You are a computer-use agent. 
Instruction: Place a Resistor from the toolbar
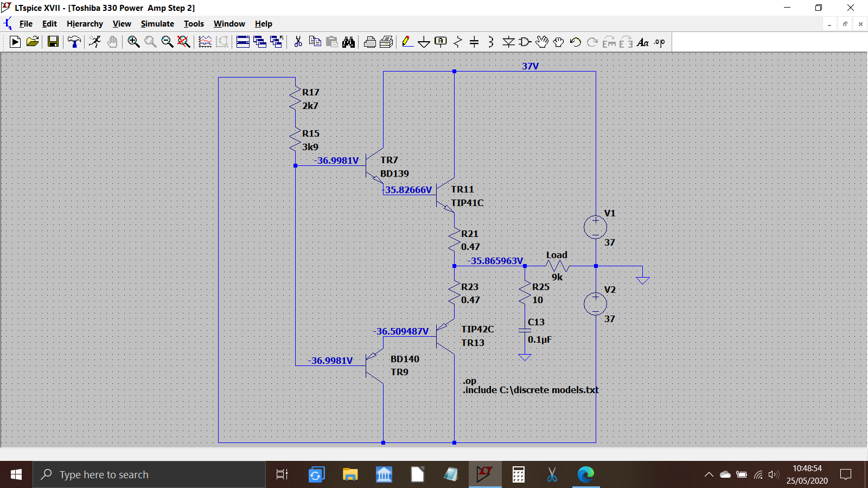coord(458,42)
